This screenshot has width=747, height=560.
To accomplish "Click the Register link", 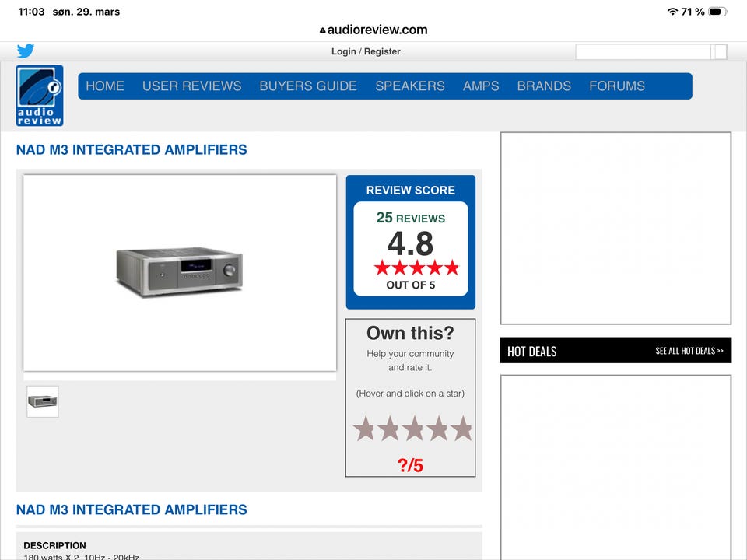I will pos(382,51).
